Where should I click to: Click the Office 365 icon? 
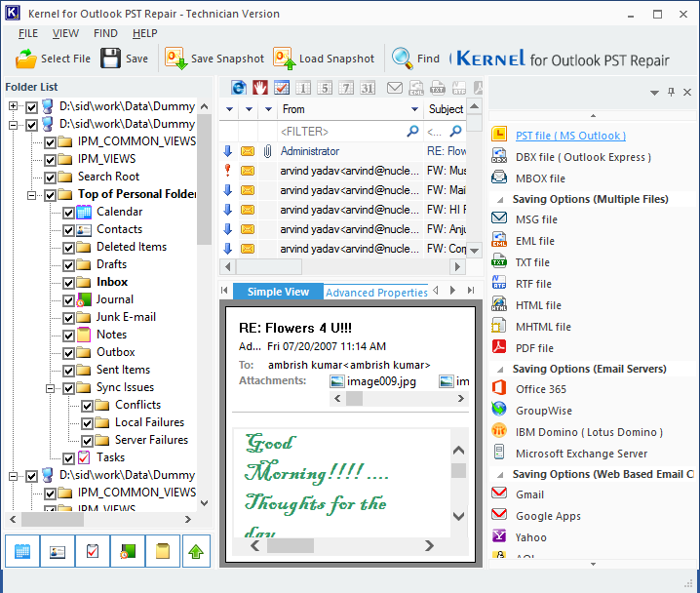click(x=499, y=388)
